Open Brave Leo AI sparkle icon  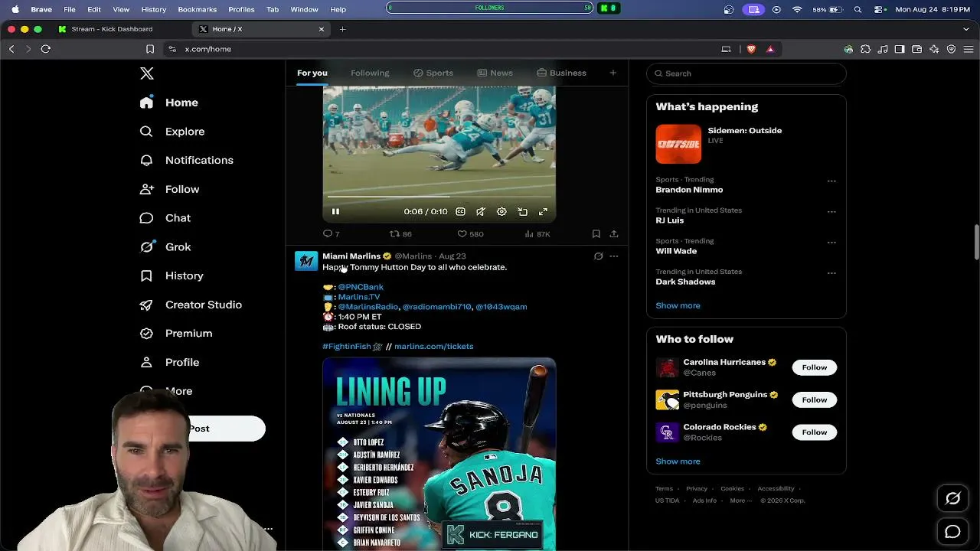coord(934,49)
